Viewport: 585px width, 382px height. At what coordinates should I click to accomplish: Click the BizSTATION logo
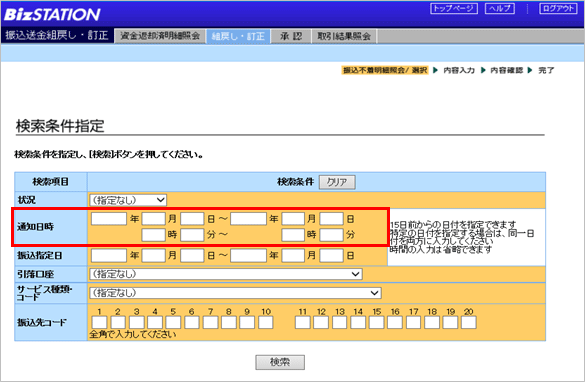52,15
